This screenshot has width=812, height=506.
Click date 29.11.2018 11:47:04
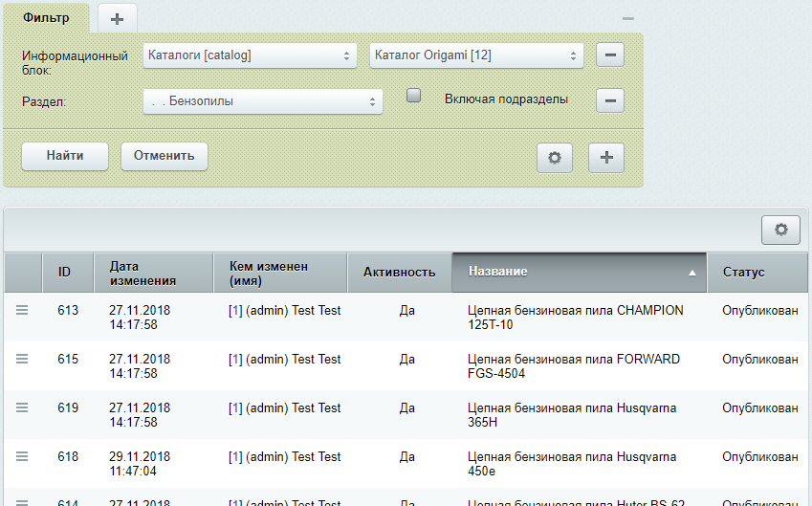click(x=140, y=464)
